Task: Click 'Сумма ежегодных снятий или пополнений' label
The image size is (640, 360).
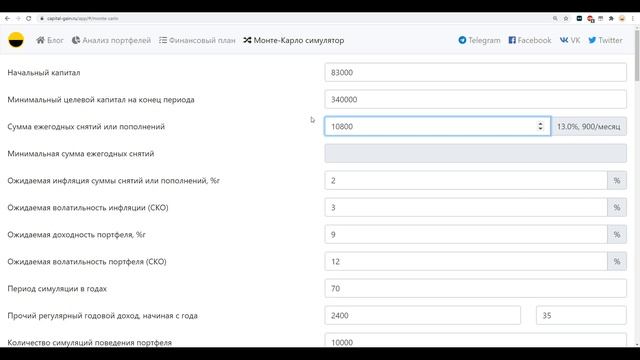Action: pos(86,127)
